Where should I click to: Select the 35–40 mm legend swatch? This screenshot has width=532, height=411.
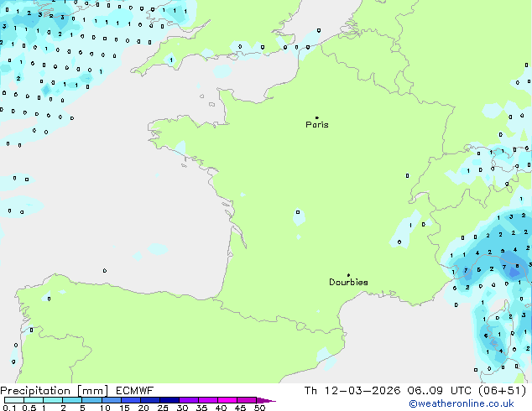coord(207,400)
